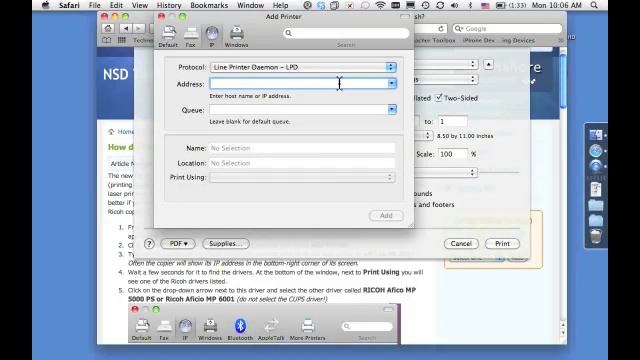Open Spotlight search icon
Viewport: 640px width, 360px height.
click(594, 5)
